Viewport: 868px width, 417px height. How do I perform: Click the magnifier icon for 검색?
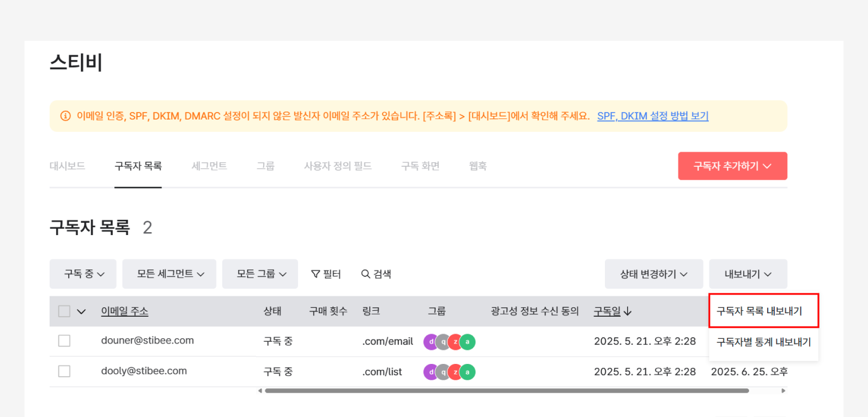[x=366, y=274]
